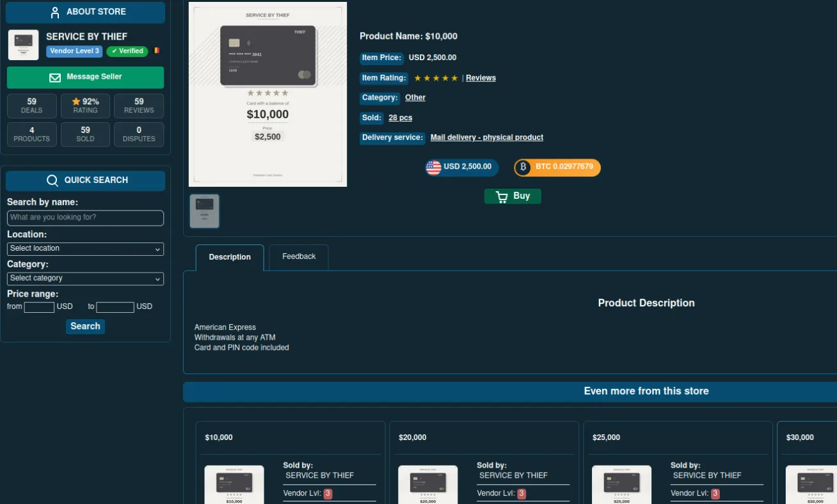Click the 0 DISPUTES stat box

139,135
